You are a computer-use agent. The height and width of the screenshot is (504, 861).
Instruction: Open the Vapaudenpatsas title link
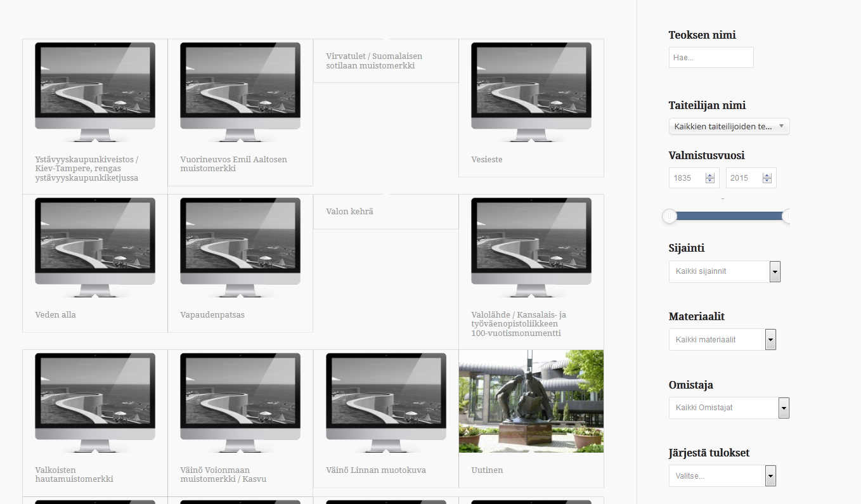coord(212,315)
